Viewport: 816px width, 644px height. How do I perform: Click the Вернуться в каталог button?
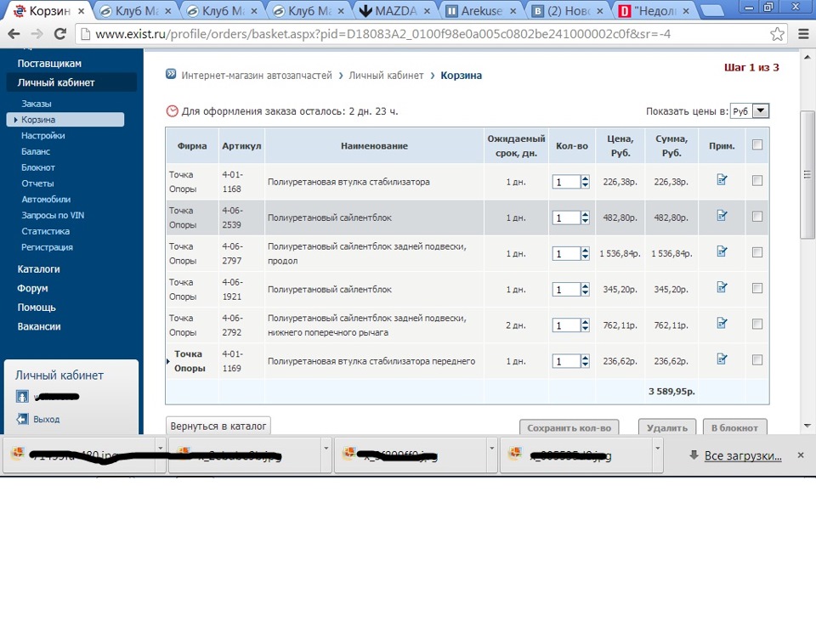(218, 426)
